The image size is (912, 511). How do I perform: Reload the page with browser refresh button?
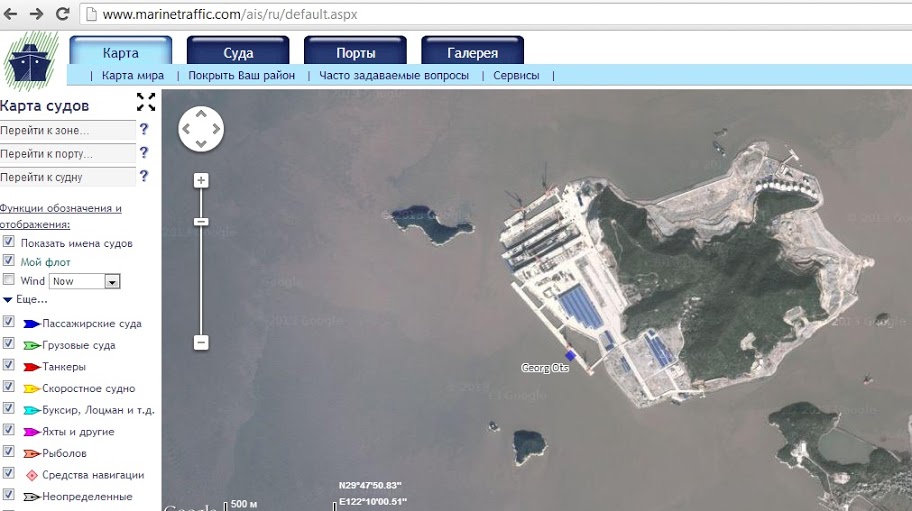[62, 14]
